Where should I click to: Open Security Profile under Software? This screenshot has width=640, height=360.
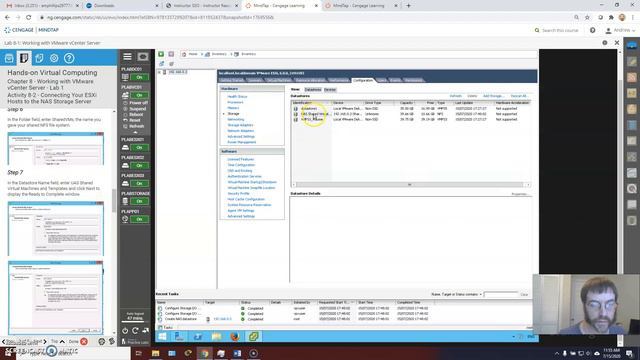pos(238,193)
